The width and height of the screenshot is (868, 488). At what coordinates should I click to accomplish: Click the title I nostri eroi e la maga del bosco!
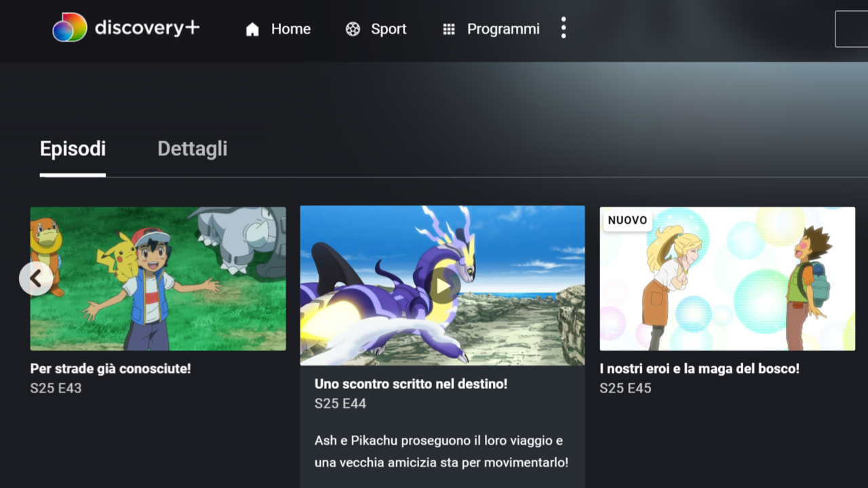700,369
